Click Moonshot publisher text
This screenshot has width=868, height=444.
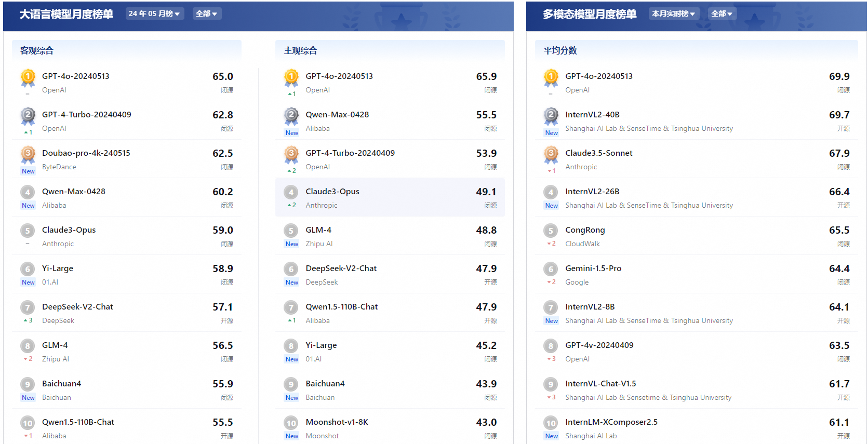pos(322,436)
